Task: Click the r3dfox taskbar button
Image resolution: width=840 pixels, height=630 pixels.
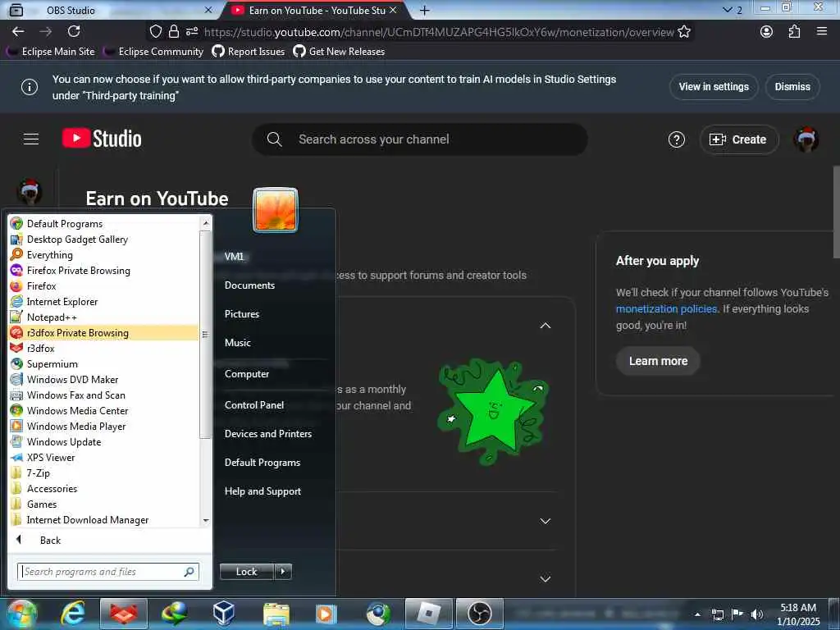Action: tap(124, 614)
